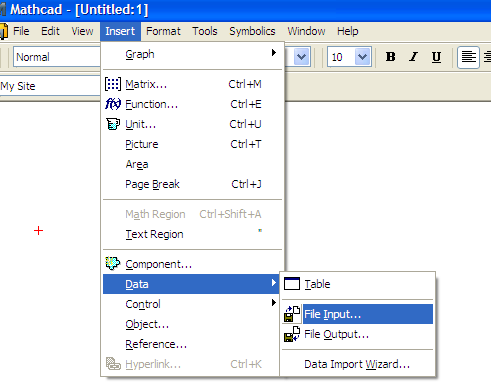Open the Normal style combo box
491x388 pixels.
tap(57, 57)
